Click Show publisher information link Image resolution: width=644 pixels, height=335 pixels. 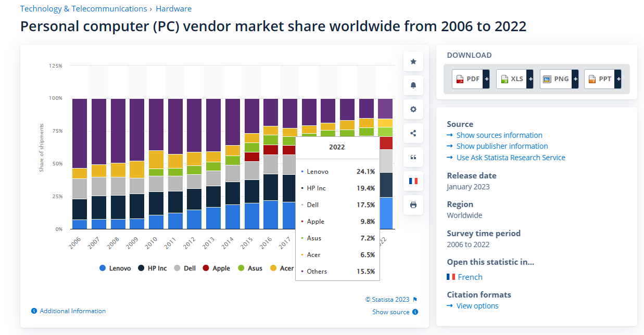502,146
